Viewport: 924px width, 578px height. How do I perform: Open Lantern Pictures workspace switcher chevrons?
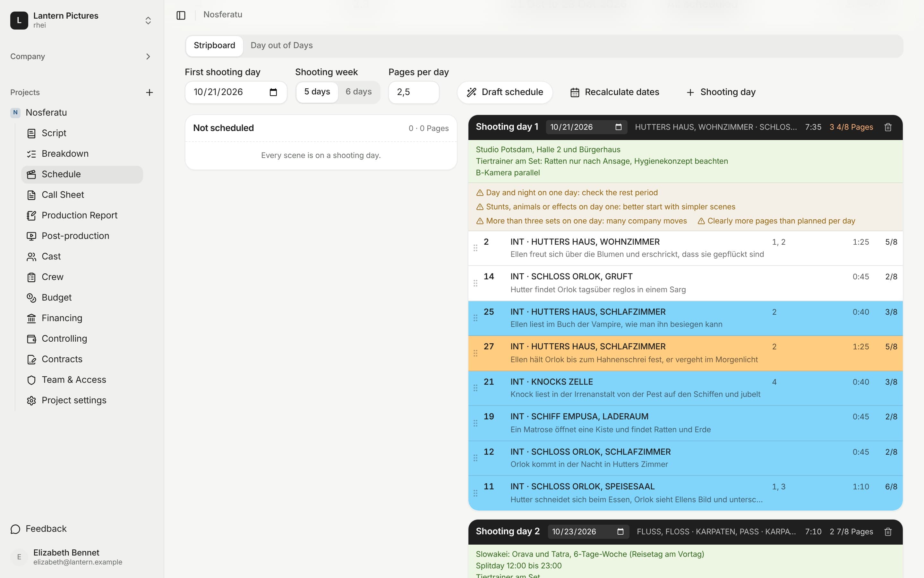(x=148, y=20)
